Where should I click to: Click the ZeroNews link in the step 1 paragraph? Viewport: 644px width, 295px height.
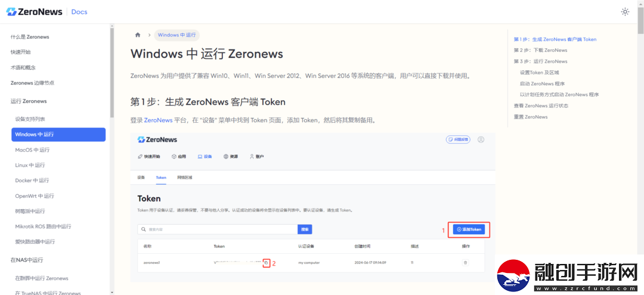[x=158, y=120]
